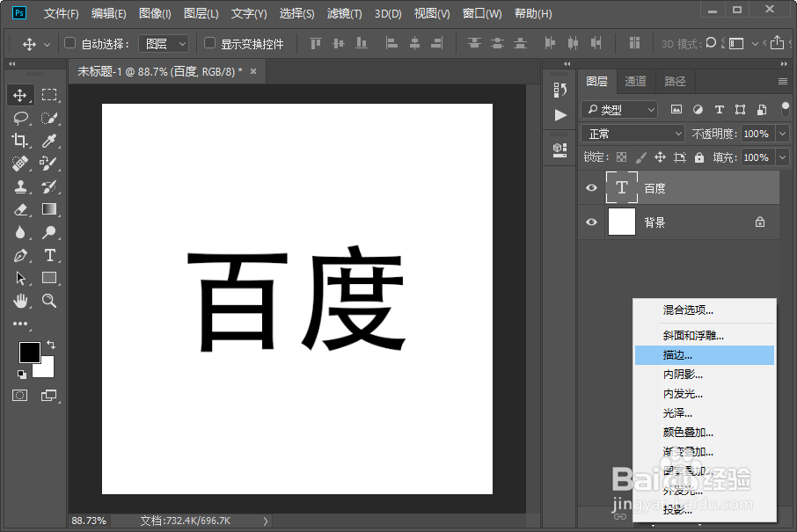The width and height of the screenshot is (797, 532).
Task: Toggle the shape layer filter
Action: point(740,109)
